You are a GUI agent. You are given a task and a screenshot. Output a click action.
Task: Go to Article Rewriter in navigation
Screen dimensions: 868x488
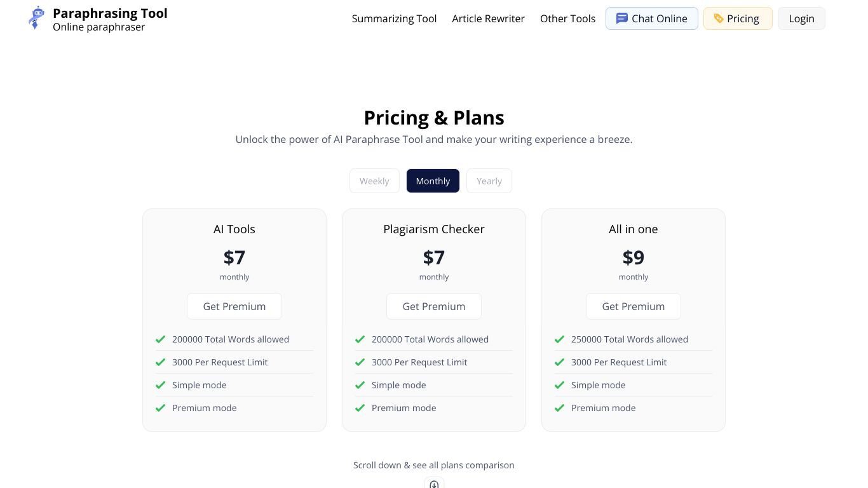pyautogui.click(x=488, y=18)
